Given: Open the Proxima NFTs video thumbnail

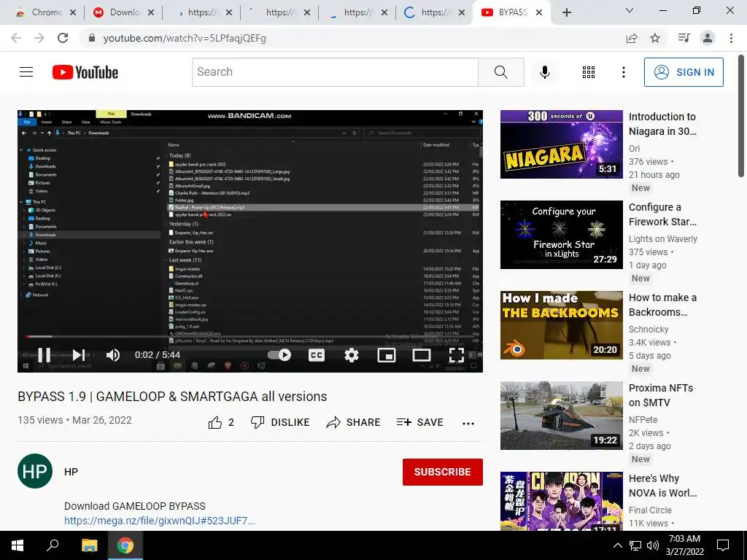Looking at the screenshot, I should [561, 416].
